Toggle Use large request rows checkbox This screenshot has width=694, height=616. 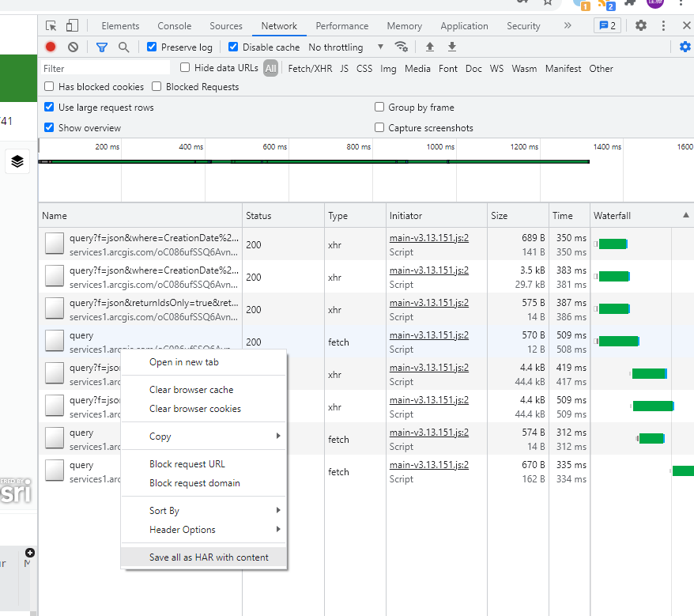pyautogui.click(x=49, y=107)
